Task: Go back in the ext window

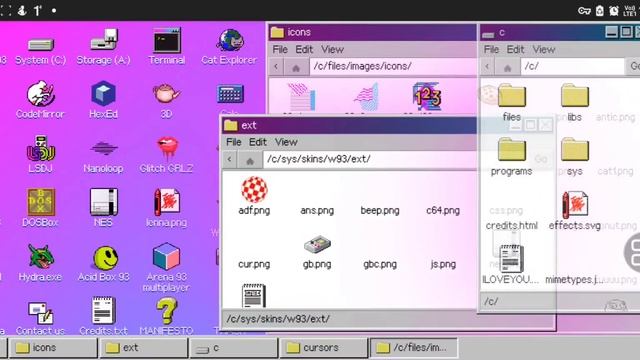Action: (x=230, y=159)
